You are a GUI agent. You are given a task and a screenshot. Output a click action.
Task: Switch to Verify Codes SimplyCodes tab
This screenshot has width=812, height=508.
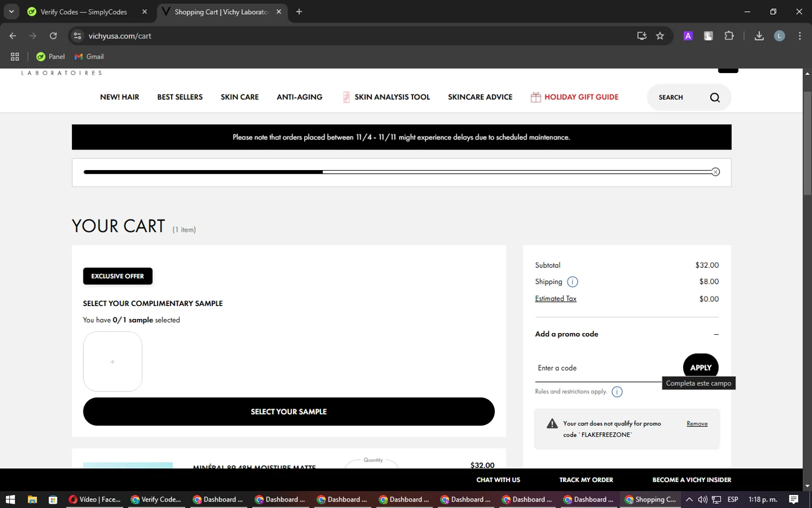pyautogui.click(x=84, y=12)
